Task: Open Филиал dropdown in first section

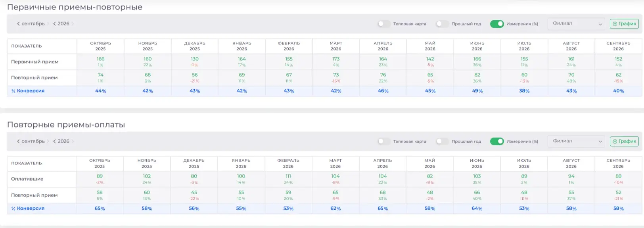Action: click(x=576, y=24)
